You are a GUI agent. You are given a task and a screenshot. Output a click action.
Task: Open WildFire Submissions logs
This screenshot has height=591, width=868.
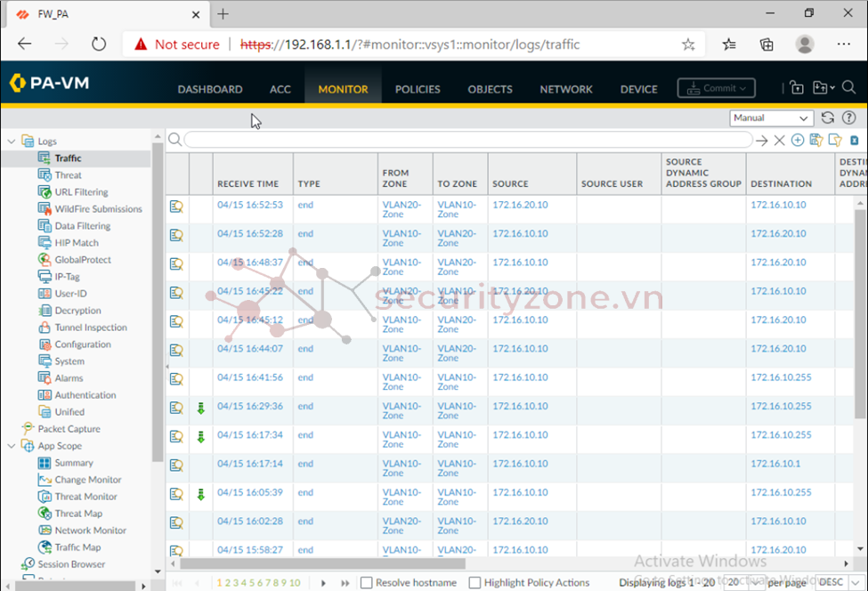98,209
